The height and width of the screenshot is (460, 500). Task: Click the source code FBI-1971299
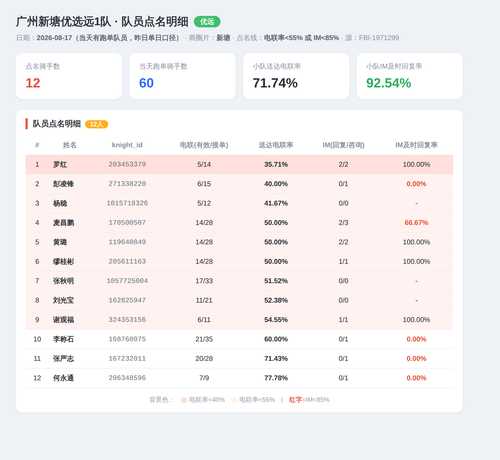tap(379, 38)
